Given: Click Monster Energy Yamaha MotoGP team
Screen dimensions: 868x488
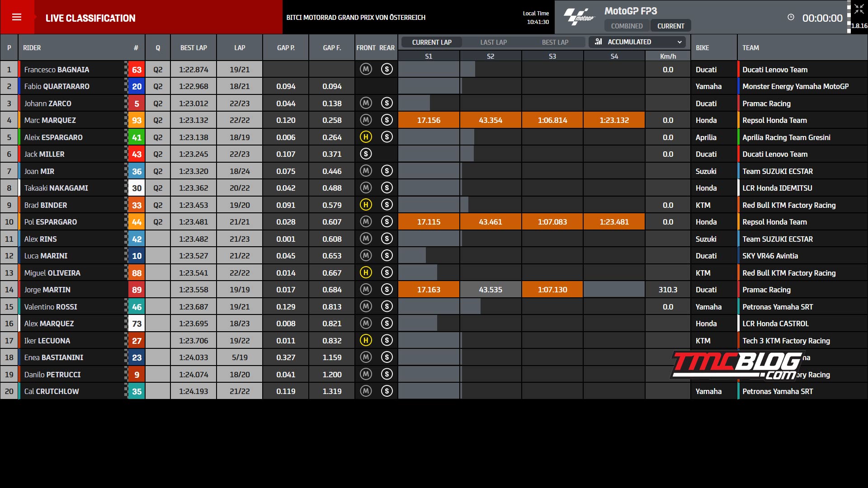Looking at the screenshot, I should 795,86.
